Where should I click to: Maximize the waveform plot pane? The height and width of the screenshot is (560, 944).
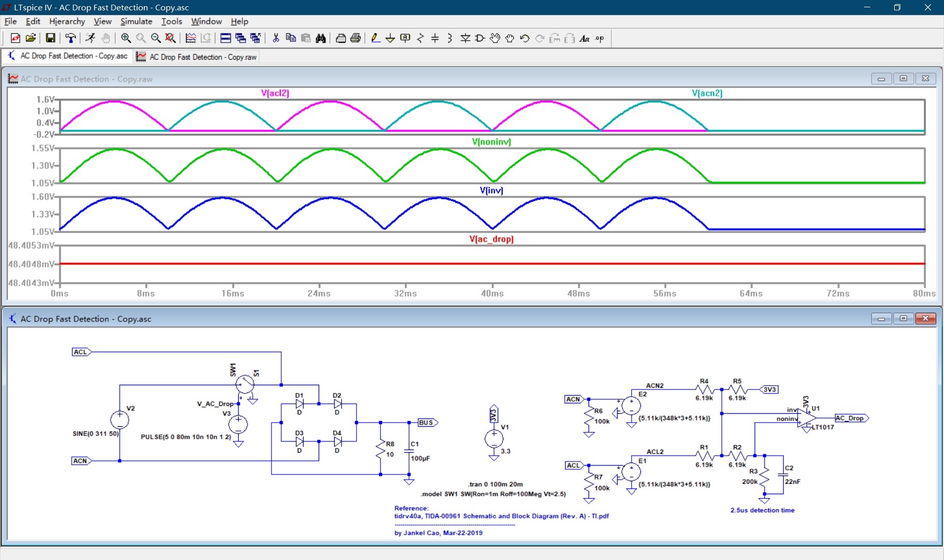(x=903, y=79)
